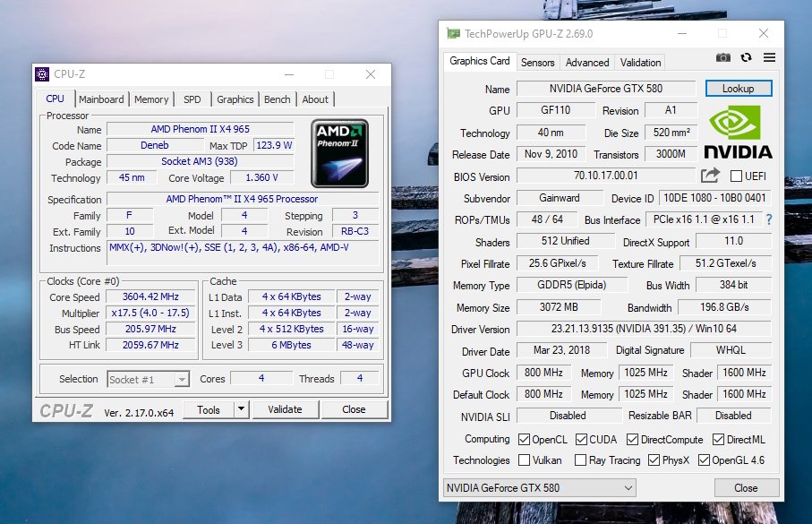812x524 pixels.
Task: Click the Memory Type value GDDR5 (Elpida)
Action: coord(572,285)
